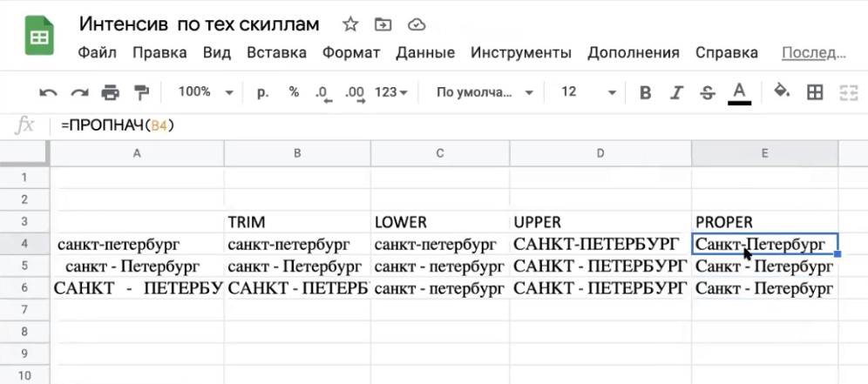This screenshot has height=384, width=868.
Task: Select the UPPER header cell
Action: [x=600, y=222]
